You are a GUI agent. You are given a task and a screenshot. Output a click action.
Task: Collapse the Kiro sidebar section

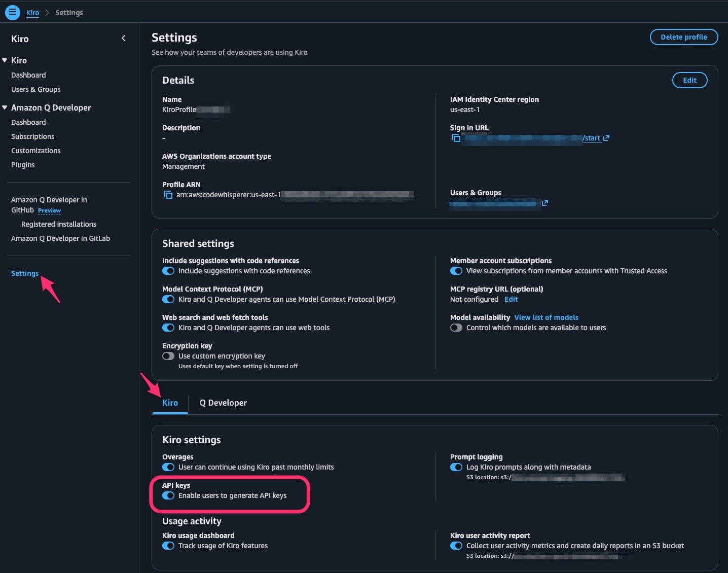coord(5,60)
